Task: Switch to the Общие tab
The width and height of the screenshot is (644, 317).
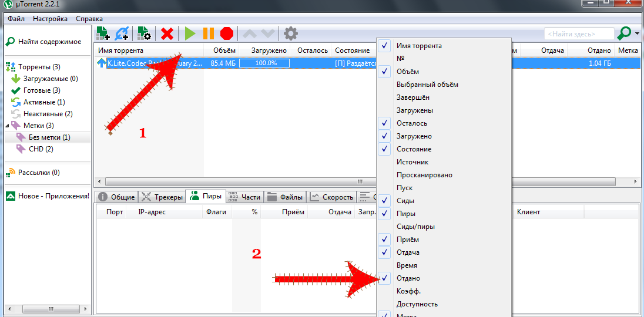Action: (117, 197)
